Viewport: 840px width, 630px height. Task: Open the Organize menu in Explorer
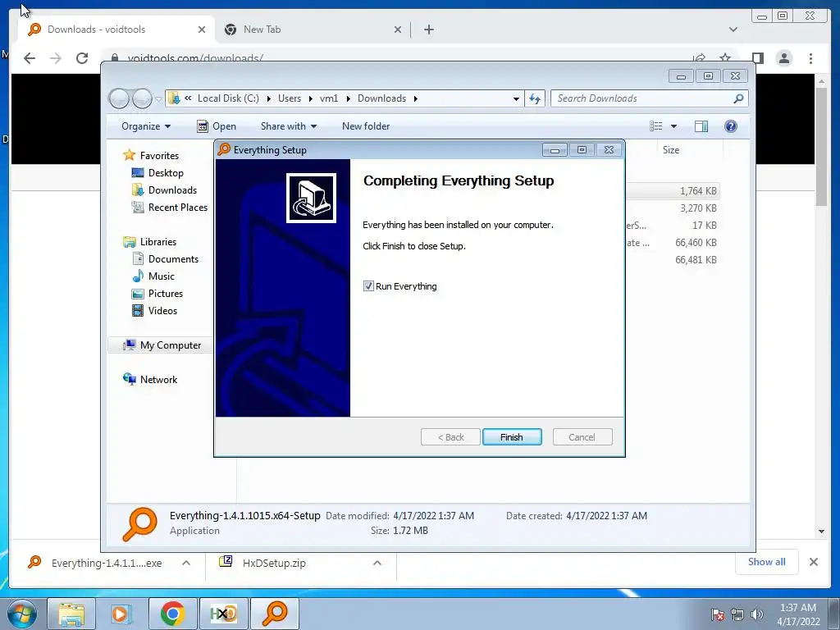pyautogui.click(x=146, y=126)
